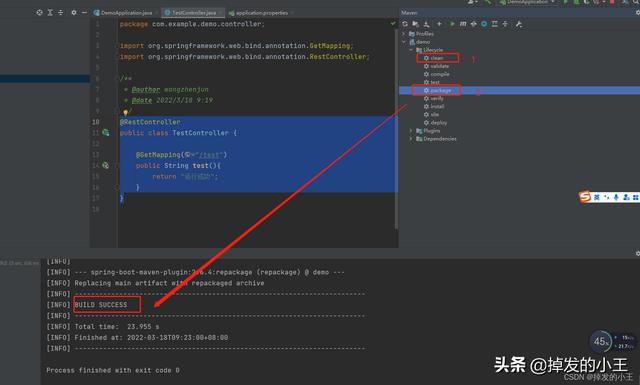Open Project panel gear options
The width and height of the screenshot is (640, 385).
point(73,13)
